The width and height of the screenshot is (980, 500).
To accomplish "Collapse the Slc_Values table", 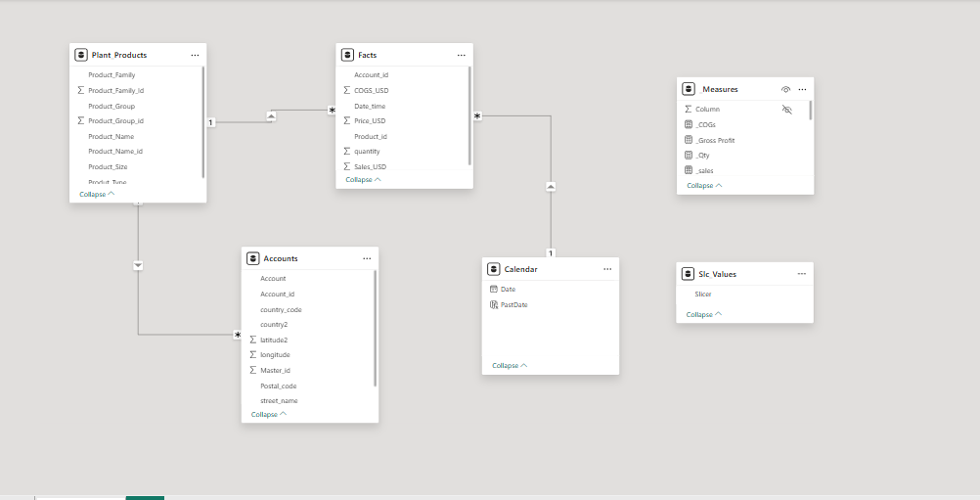I will pyautogui.click(x=704, y=314).
